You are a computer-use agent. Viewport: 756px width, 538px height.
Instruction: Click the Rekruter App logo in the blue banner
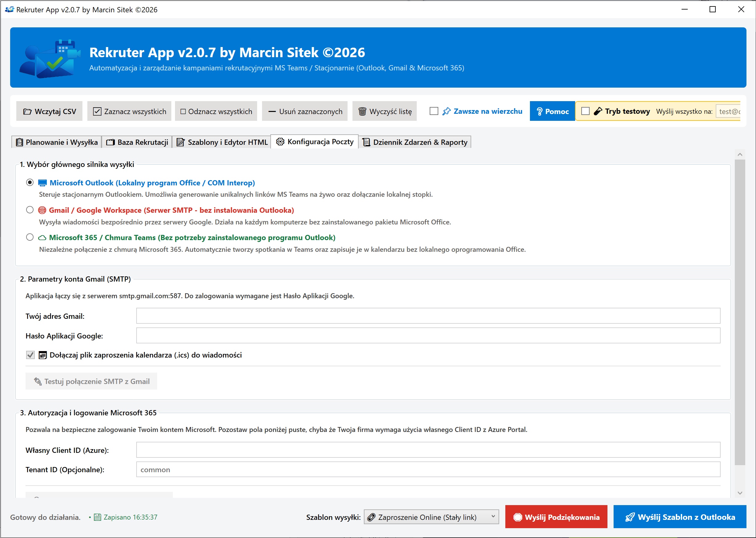point(50,58)
